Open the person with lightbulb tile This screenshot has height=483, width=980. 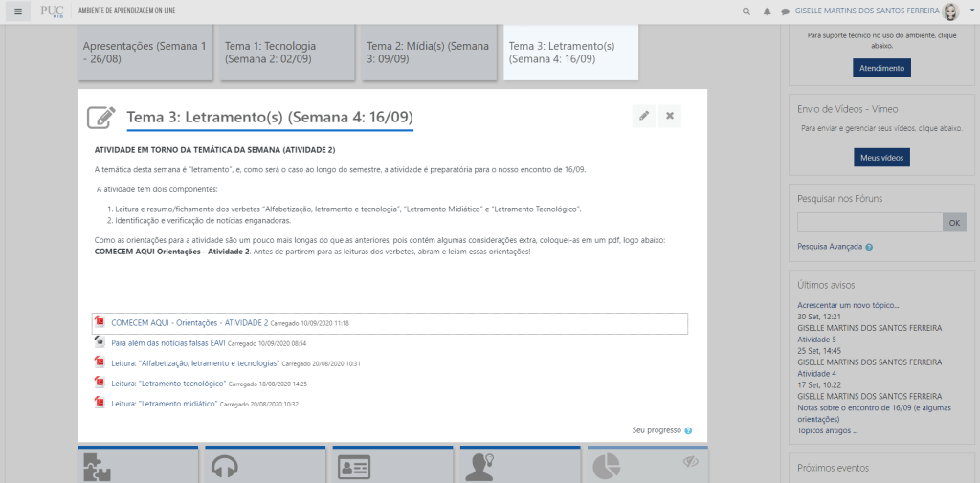pos(479,467)
